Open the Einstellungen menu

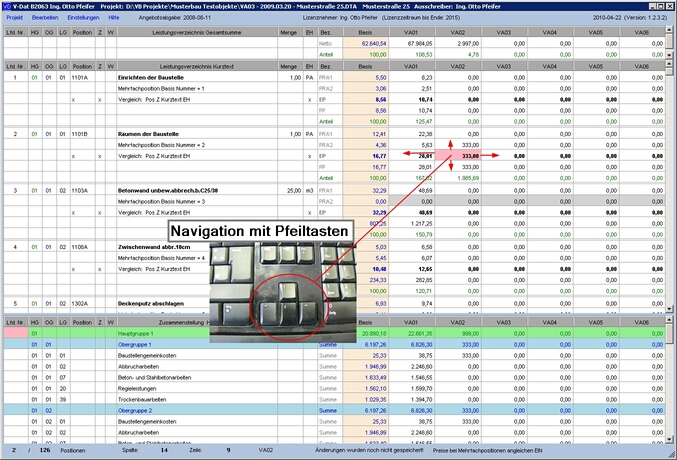pos(83,18)
